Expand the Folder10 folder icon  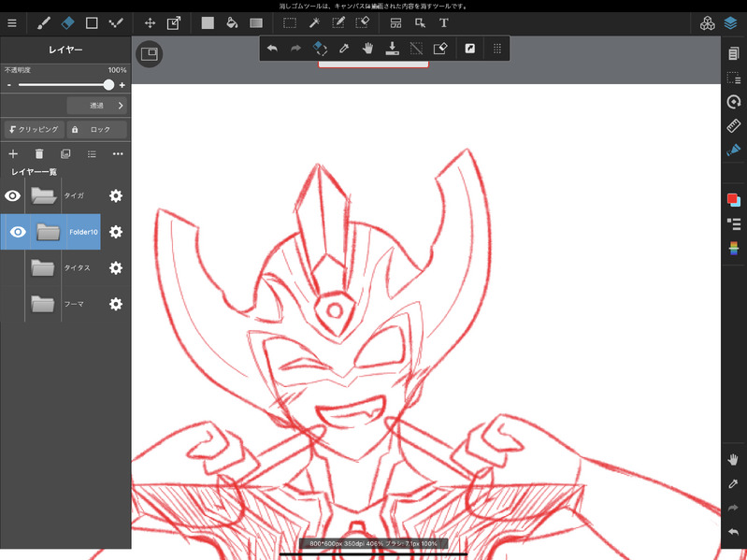tap(48, 232)
